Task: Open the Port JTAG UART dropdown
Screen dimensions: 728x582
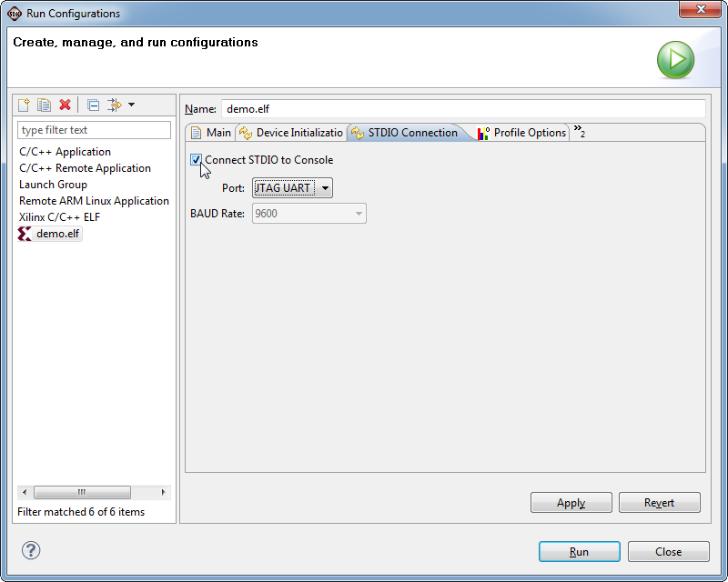Action: tap(292, 188)
